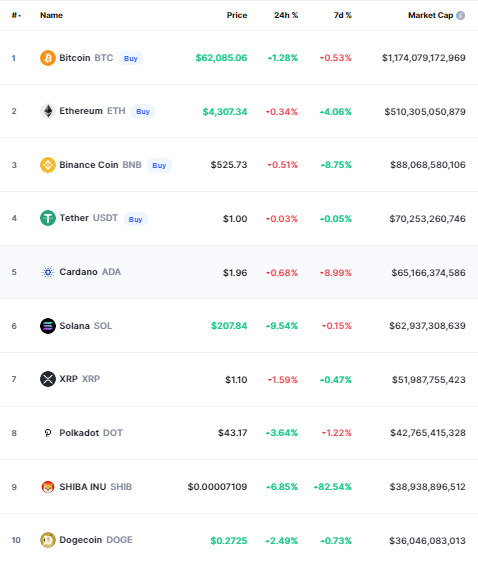Sort by Market Cap column header

(x=430, y=15)
